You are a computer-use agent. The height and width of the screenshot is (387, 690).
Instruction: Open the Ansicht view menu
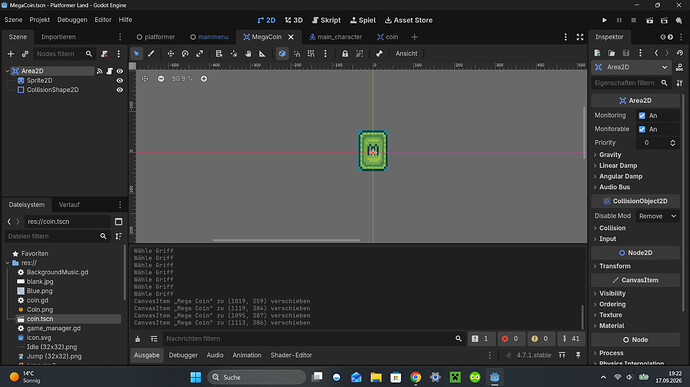(406, 54)
